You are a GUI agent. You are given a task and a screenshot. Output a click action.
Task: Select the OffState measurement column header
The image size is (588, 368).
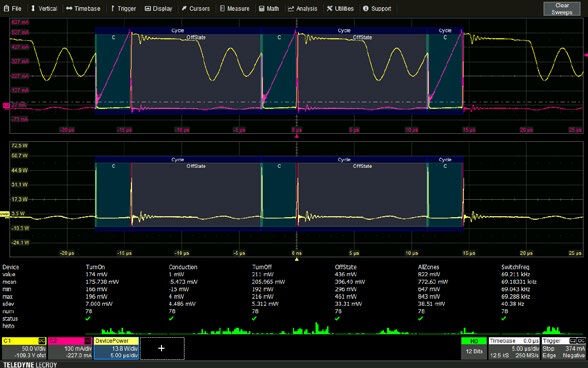pos(346,267)
